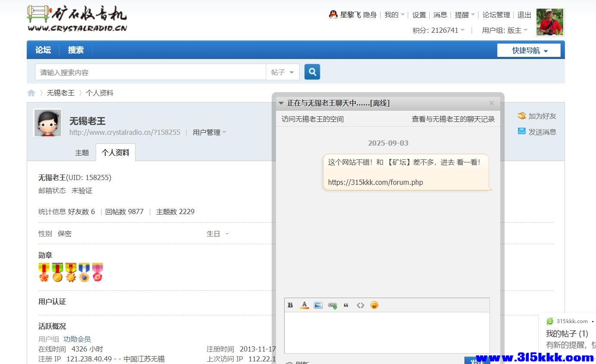Insert code formatting in the chat editor
This screenshot has height=364, width=596.
[361, 305]
